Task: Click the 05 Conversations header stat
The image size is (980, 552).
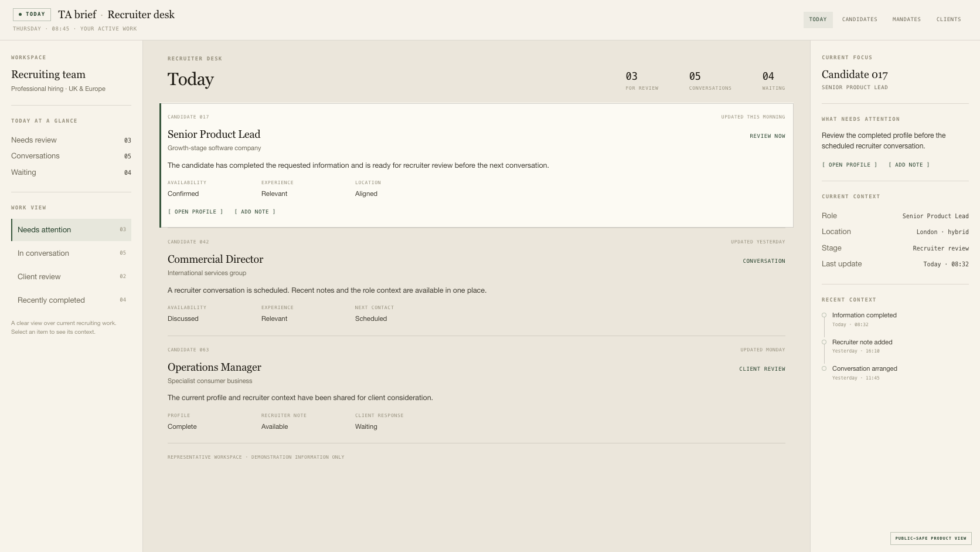Action: pyautogui.click(x=710, y=81)
